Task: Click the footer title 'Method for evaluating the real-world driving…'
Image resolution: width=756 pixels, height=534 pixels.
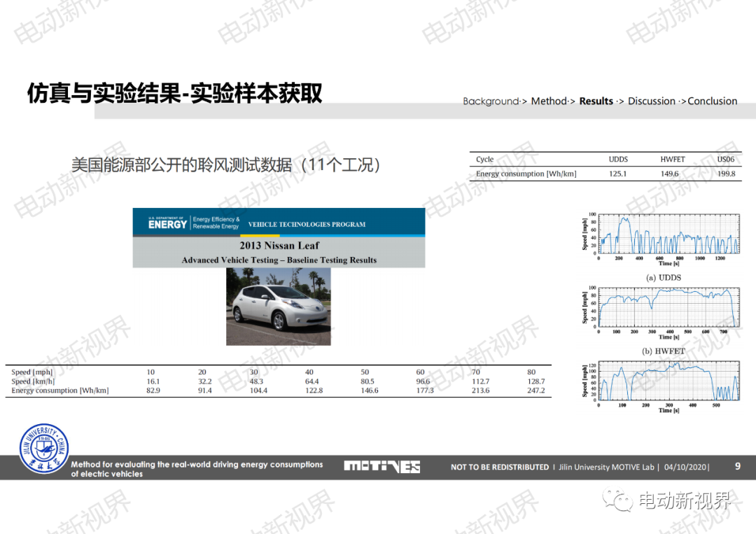Action: pyautogui.click(x=197, y=469)
